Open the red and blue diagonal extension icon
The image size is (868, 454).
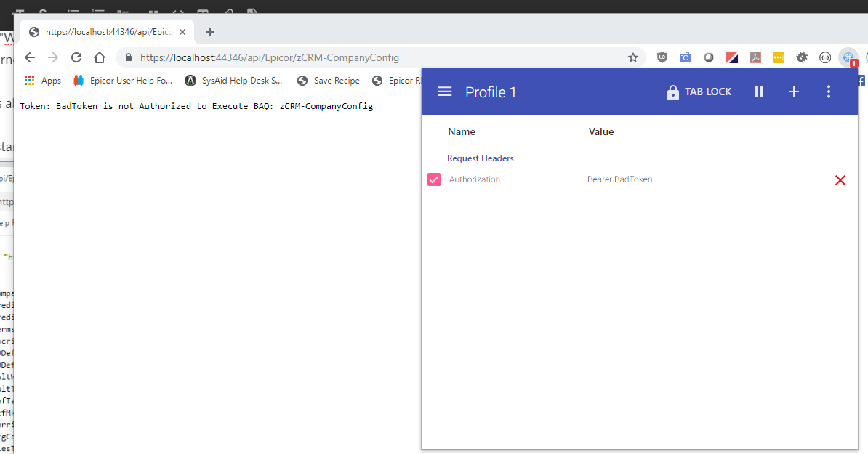click(x=732, y=57)
